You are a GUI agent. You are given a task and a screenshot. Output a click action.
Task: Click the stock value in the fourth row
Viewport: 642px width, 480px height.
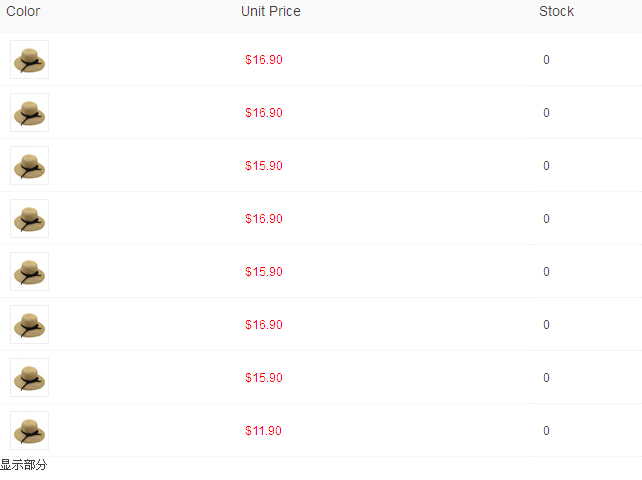(546, 219)
